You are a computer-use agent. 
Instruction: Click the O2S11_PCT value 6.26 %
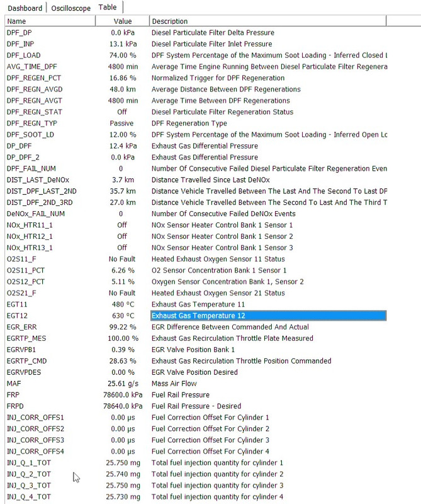coord(123,270)
